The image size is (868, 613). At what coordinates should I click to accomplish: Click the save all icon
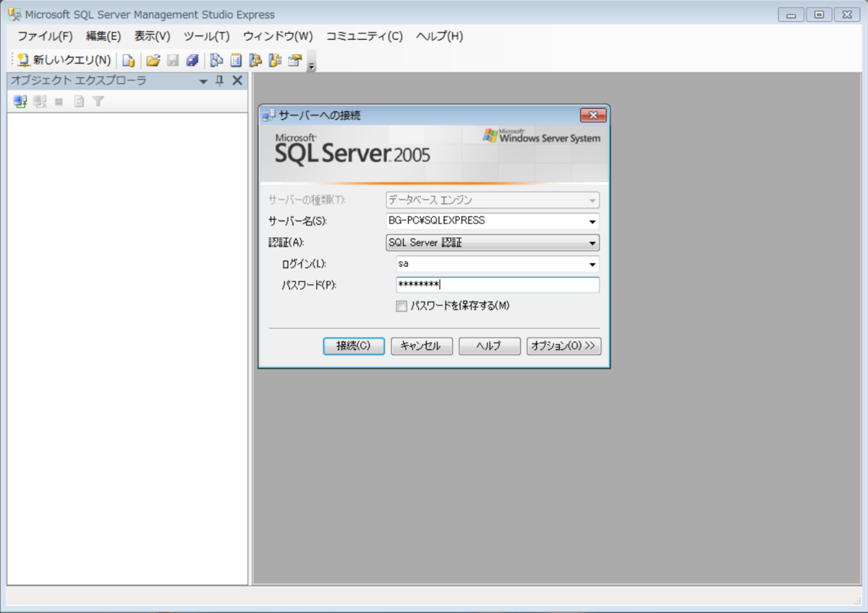coord(192,61)
